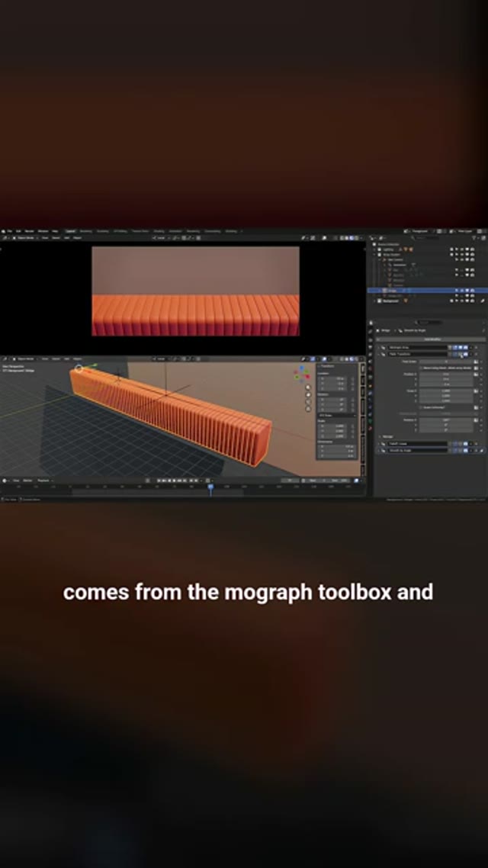Viewport: 488px width, 868px height.
Task: Open the Render properties tab
Action: click(x=370, y=340)
